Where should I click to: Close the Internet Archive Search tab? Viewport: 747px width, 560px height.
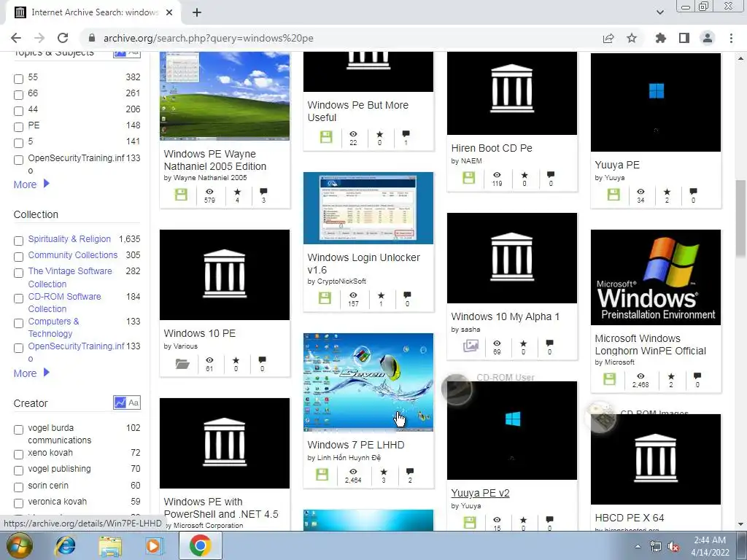point(169,12)
